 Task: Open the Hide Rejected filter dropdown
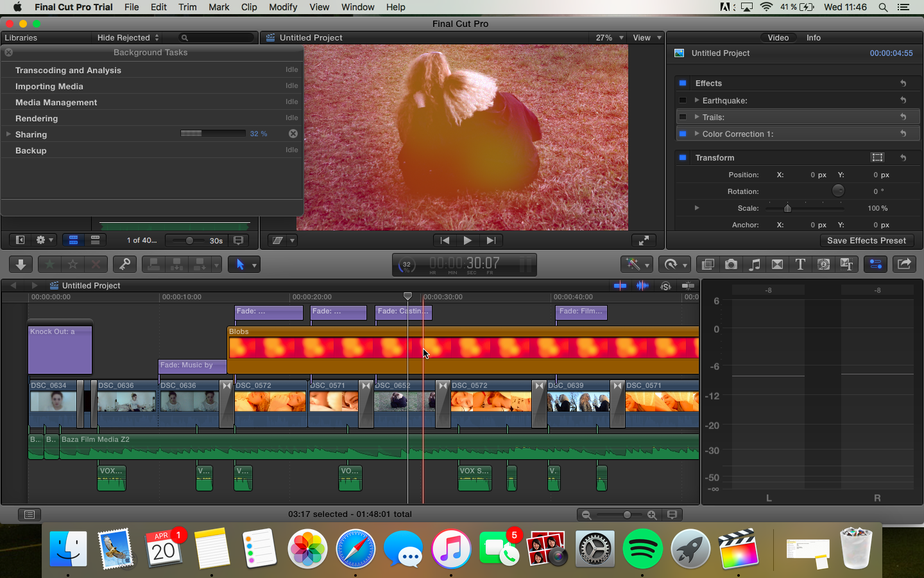click(x=128, y=38)
